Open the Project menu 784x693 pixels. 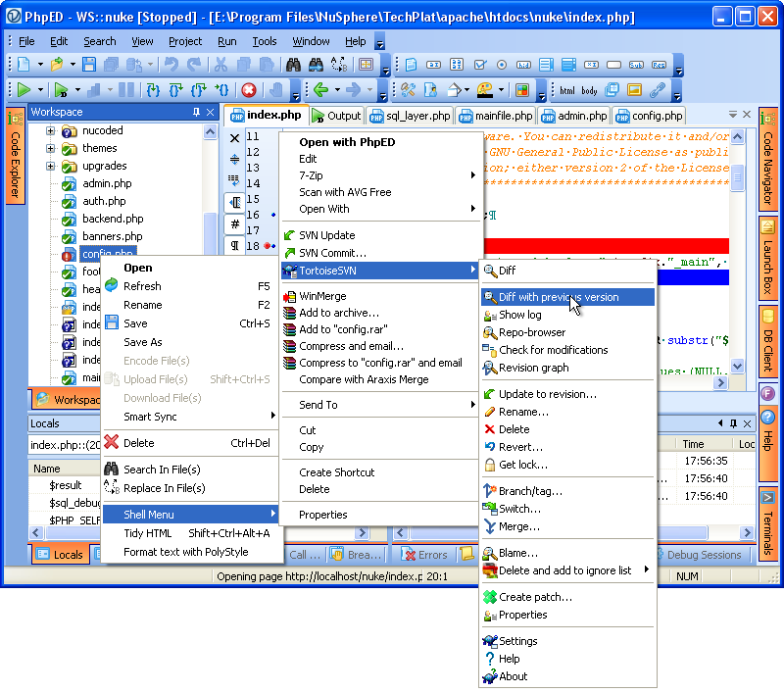coord(185,41)
